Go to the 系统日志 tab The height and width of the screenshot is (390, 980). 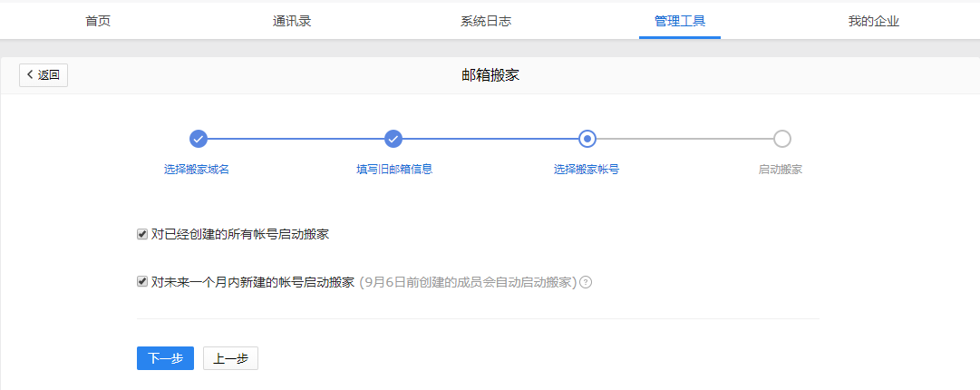(x=486, y=21)
